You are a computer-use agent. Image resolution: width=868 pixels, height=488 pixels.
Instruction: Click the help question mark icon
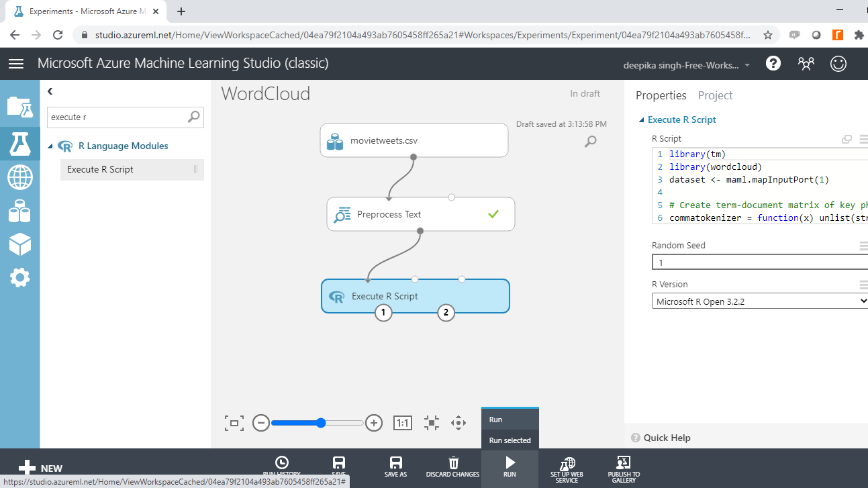point(773,63)
